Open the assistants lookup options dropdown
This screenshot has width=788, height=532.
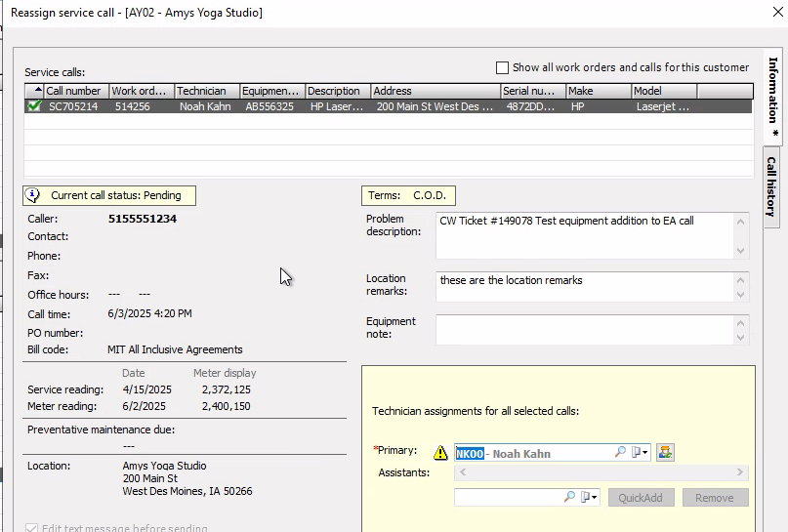point(589,497)
